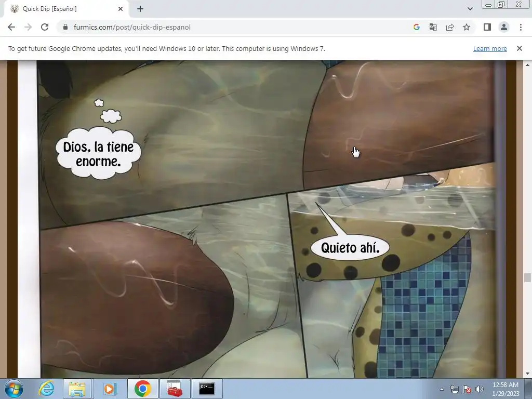Open the red toolbox taskbar app
Viewport: 532px width, 399px height.
(175, 389)
